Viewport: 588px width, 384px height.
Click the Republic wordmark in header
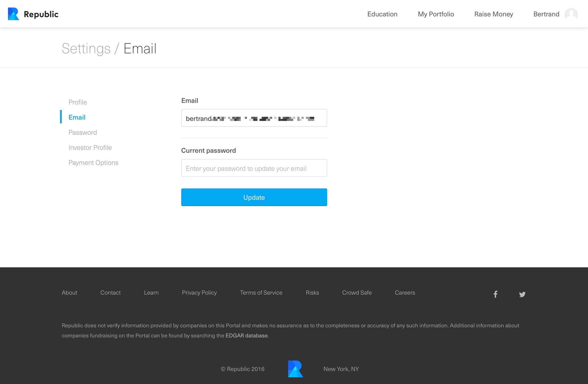[41, 14]
